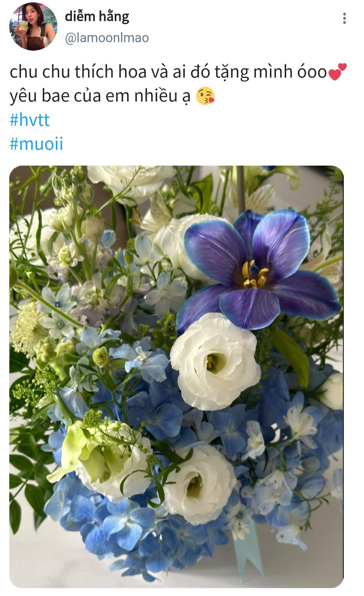
Task: Click the kissing face emoji
Action: 205,96
